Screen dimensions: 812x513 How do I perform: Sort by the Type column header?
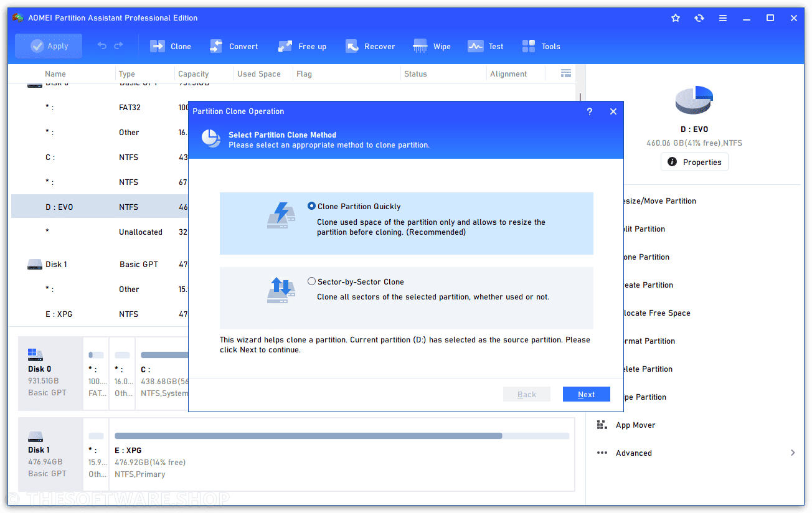127,73
